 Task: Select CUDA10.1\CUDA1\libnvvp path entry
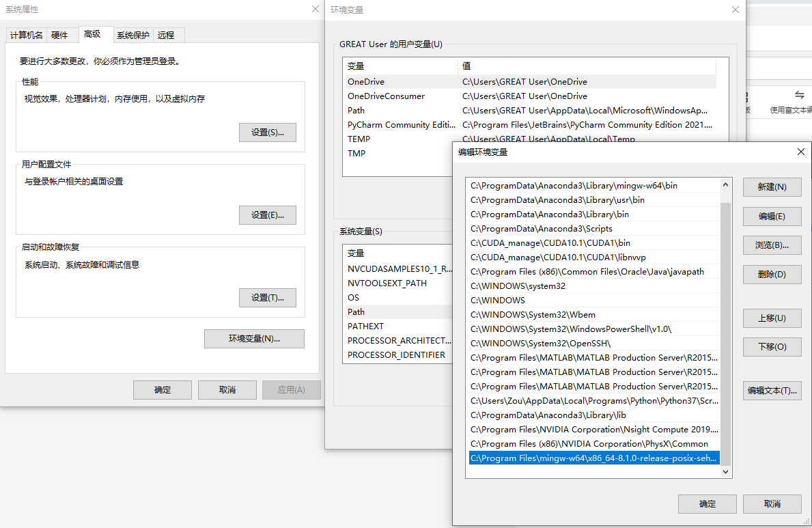pyautogui.click(x=594, y=258)
